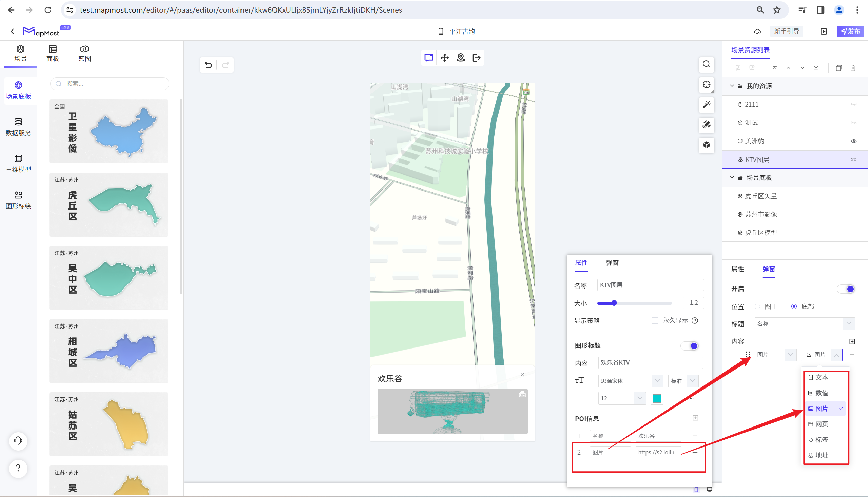Viewport: 868px width, 497px height.
Task: Select the location marker tool
Action: [461, 58]
